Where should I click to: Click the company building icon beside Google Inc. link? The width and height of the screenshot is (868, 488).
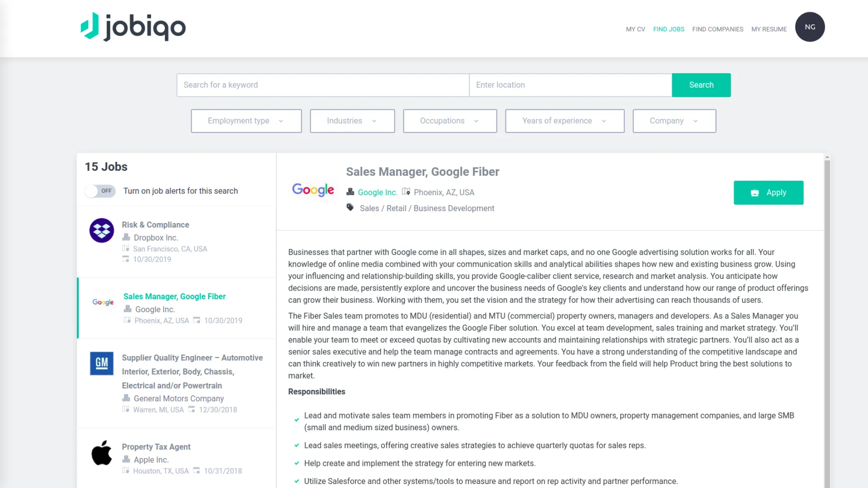point(350,192)
